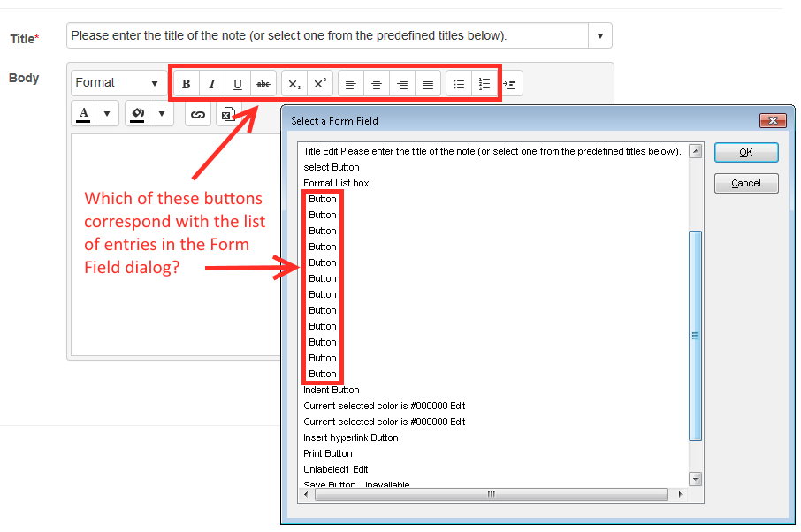Click the vertical scrollbar up arrow in dialog
The image size is (801, 532).
pyautogui.click(x=695, y=151)
